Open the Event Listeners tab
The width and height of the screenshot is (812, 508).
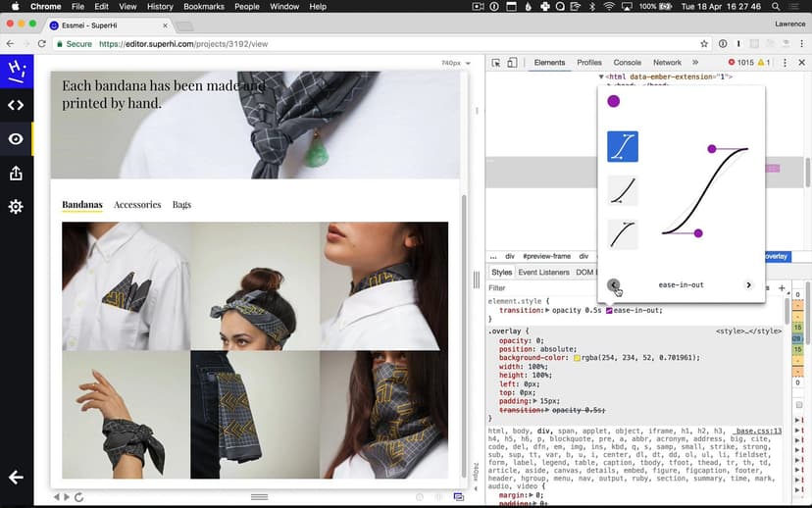click(543, 273)
